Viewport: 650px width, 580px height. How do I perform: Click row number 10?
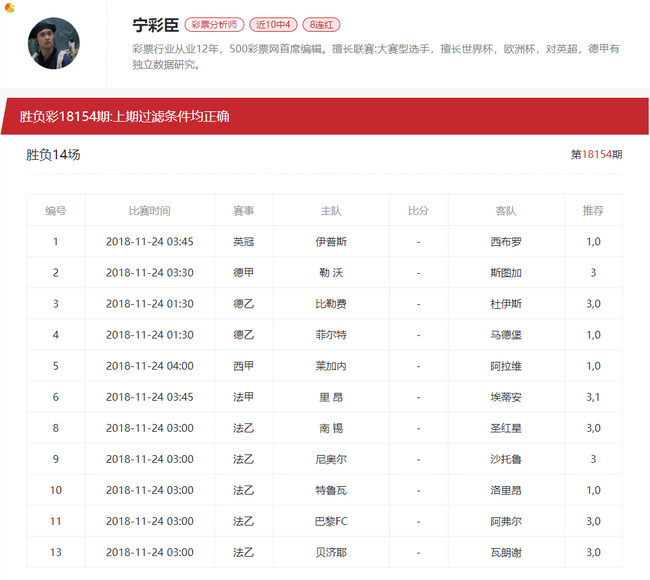coord(56,490)
